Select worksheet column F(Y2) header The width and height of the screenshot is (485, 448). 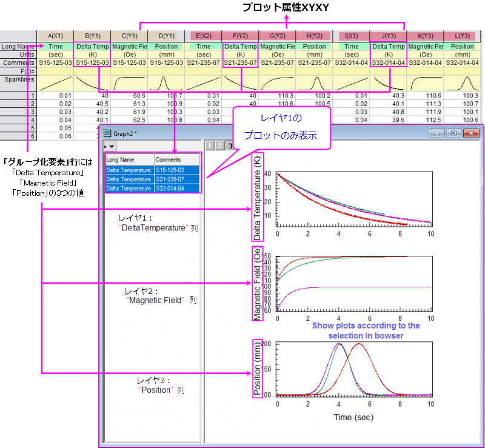(x=240, y=36)
